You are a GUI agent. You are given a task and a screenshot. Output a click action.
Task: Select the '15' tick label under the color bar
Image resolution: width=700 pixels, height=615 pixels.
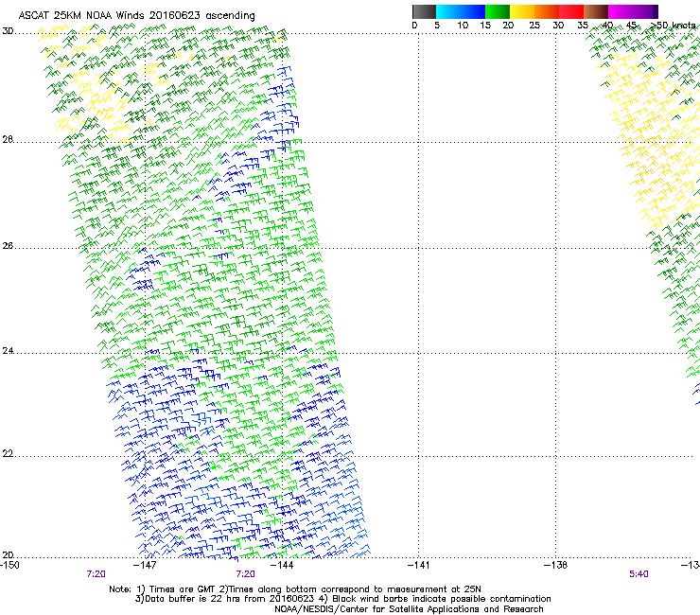(x=485, y=26)
